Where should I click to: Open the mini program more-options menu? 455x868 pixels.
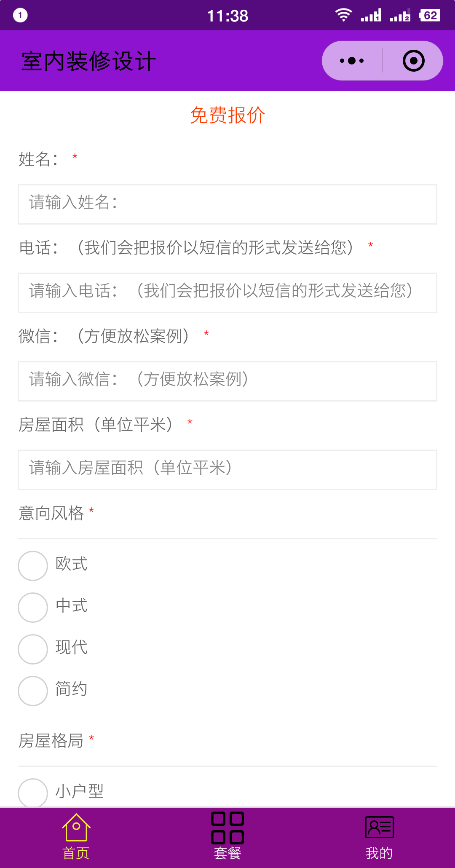tap(352, 61)
